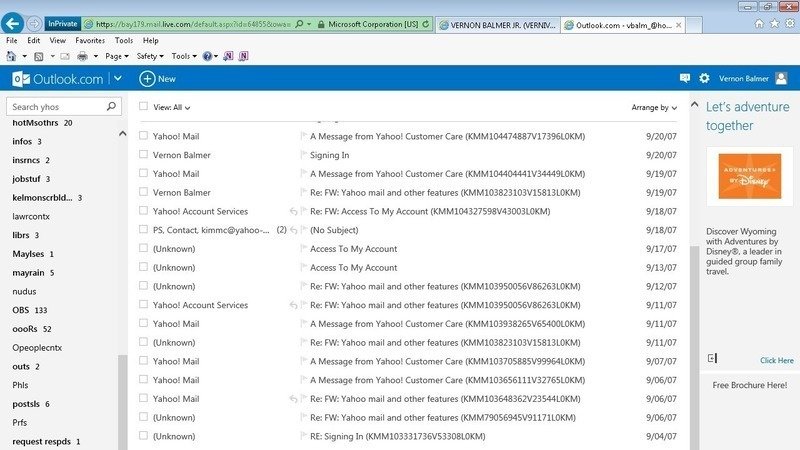The height and width of the screenshot is (450, 800).
Task: Open the Help menu
Action: (x=151, y=40)
